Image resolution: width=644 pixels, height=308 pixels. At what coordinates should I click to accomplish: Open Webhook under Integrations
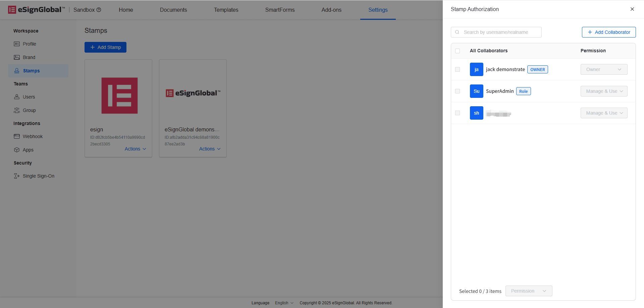pos(38,136)
